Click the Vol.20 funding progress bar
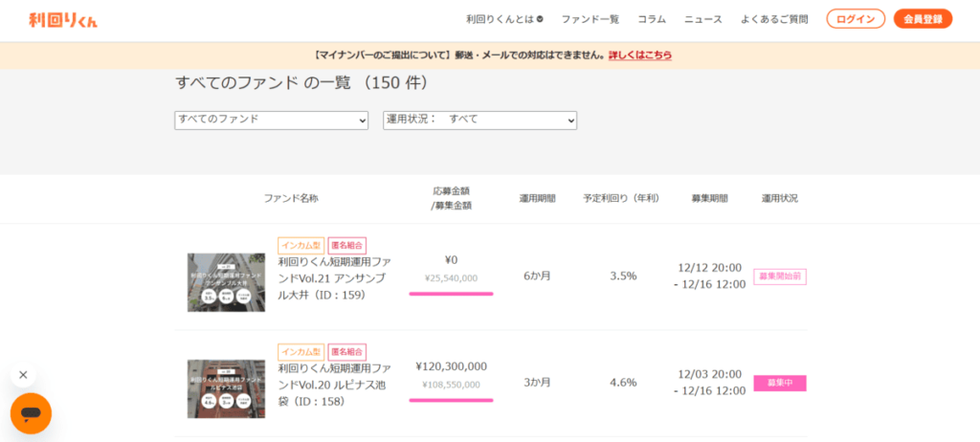 coord(451,400)
